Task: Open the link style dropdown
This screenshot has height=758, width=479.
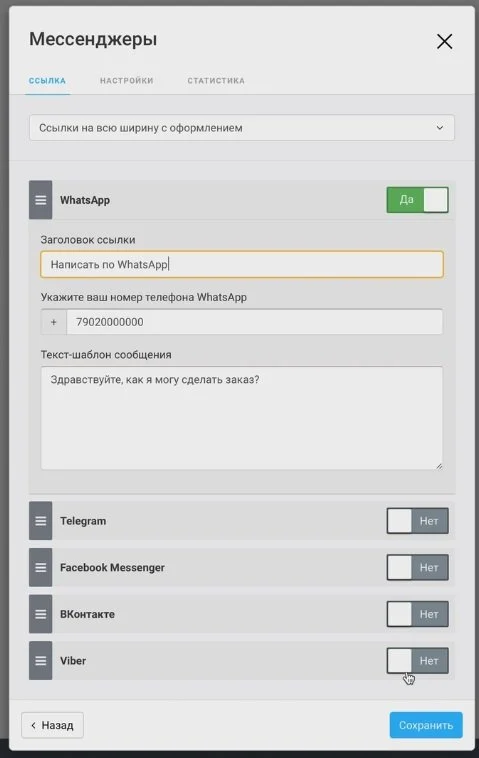Action: (242, 128)
